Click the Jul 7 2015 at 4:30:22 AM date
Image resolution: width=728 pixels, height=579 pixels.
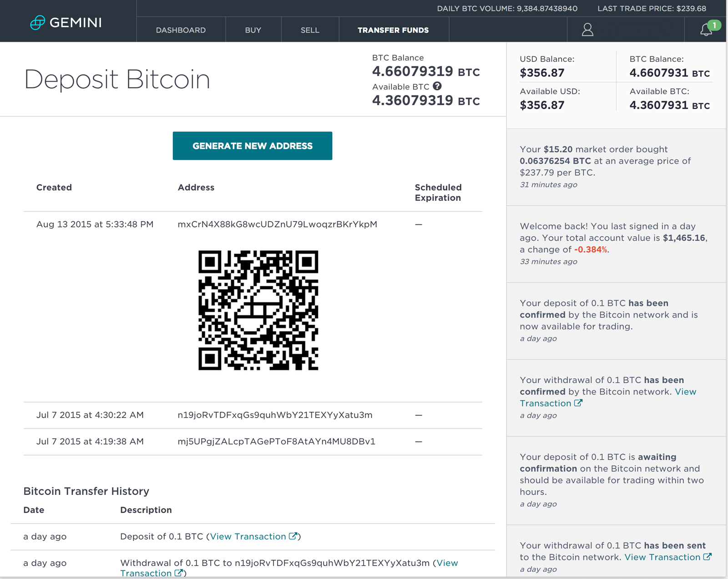tap(90, 415)
